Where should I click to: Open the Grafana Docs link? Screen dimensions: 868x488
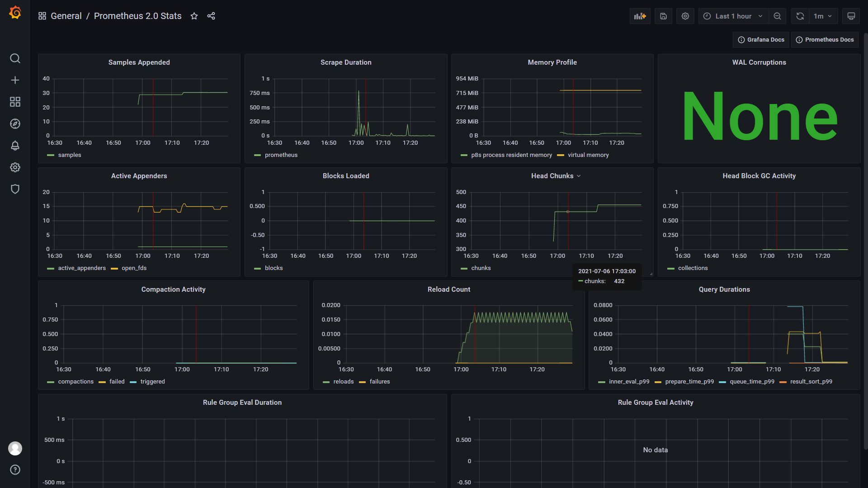pos(760,39)
